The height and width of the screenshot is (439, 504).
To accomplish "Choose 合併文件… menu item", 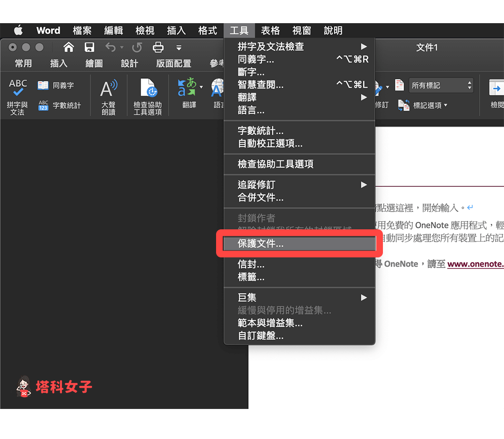I will pos(300,197).
